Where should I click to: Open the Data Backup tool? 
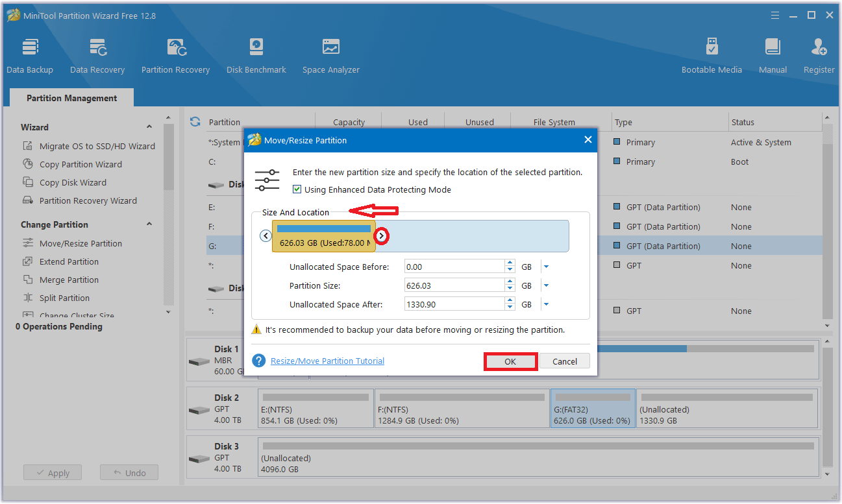[x=30, y=56]
